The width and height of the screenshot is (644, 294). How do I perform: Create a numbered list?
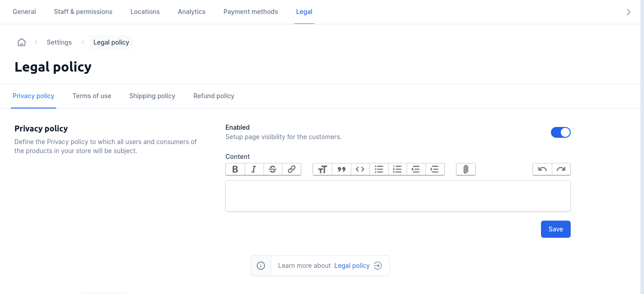coord(397,169)
